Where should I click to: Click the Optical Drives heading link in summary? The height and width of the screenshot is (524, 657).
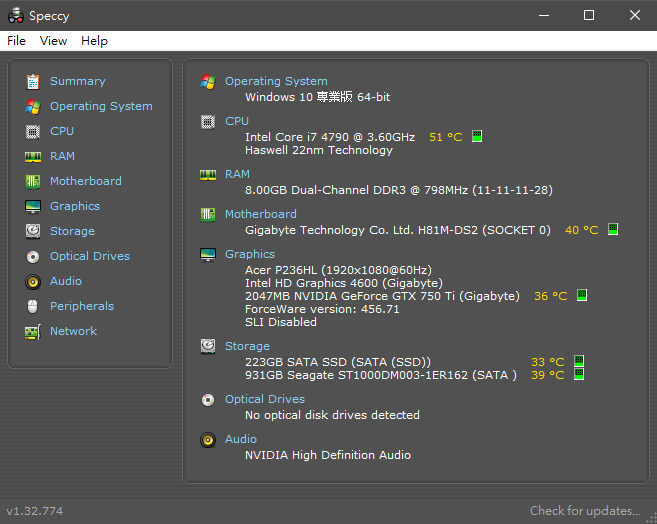click(x=265, y=399)
